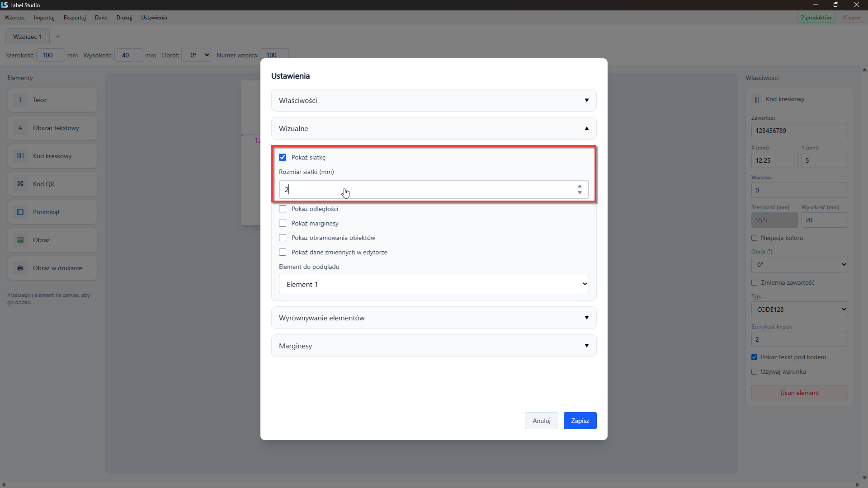The width and height of the screenshot is (868, 488).
Task: Select the Prostokąt rectangle icon
Action: pos(20,212)
